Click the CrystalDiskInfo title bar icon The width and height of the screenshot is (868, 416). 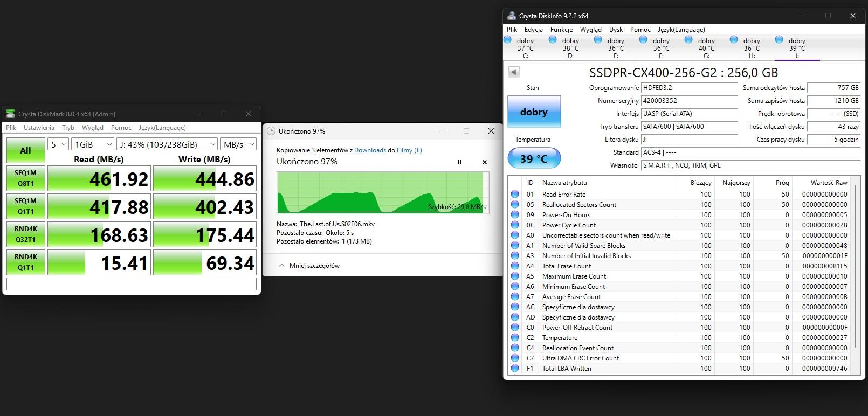click(512, 16)
